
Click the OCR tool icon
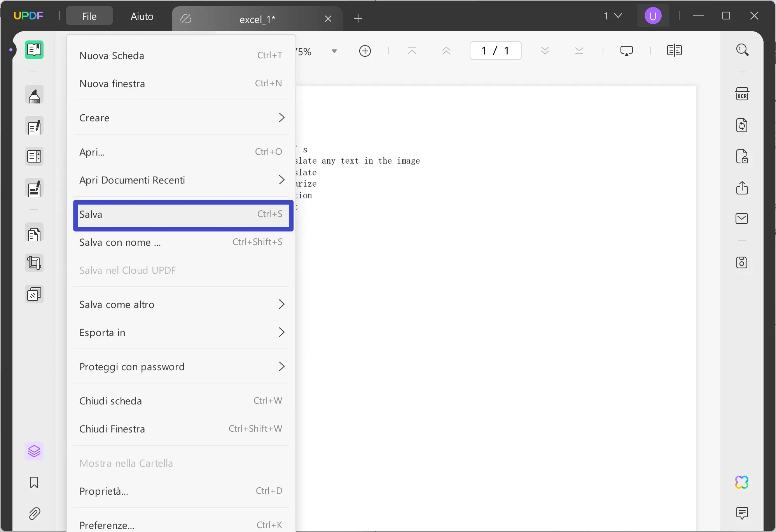click(x=743, y=94)
